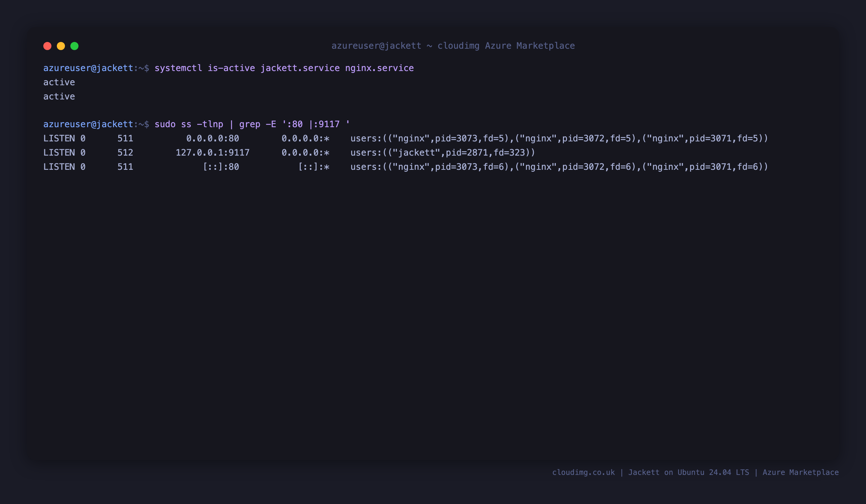The height and width of the screenshot is (504, 866).
Task: Click the '[::]:*' peer address
Action: [x=314, y=167]
